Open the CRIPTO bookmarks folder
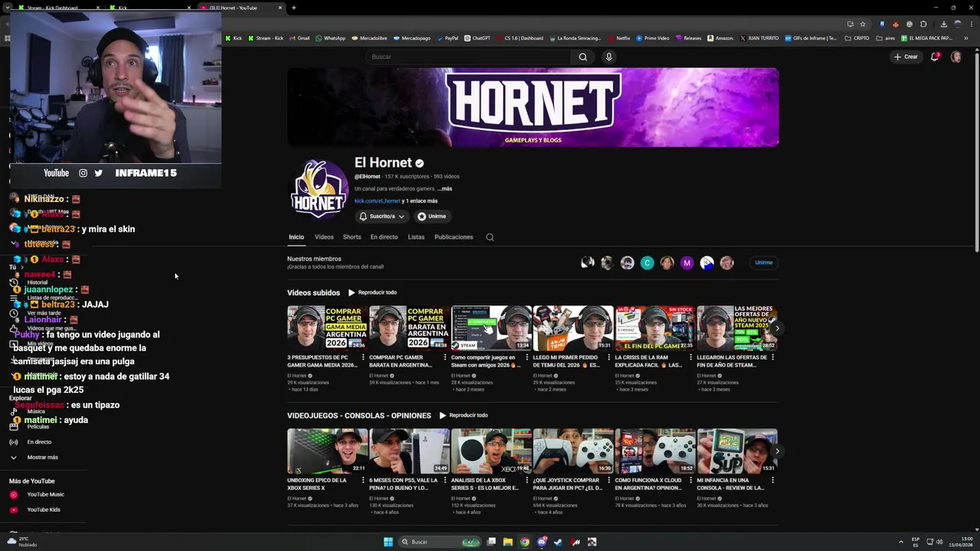Screen dimensions: 980x551 pos(857,37)
